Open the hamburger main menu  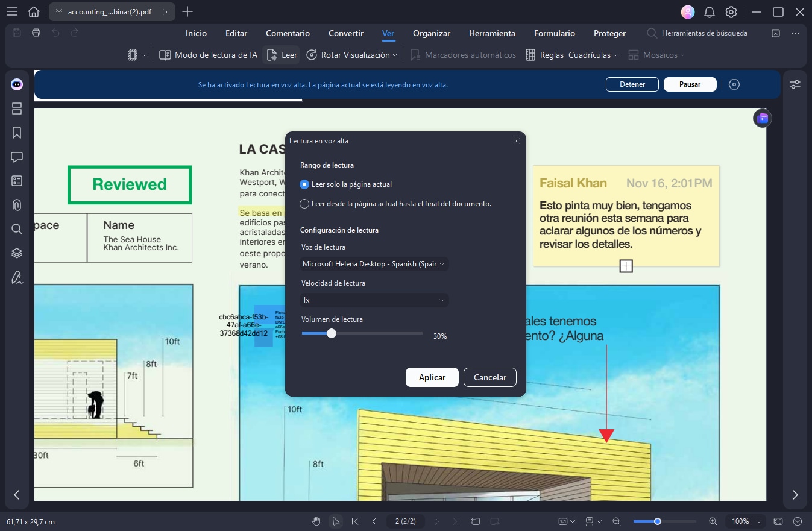click(x=12, y=12)
